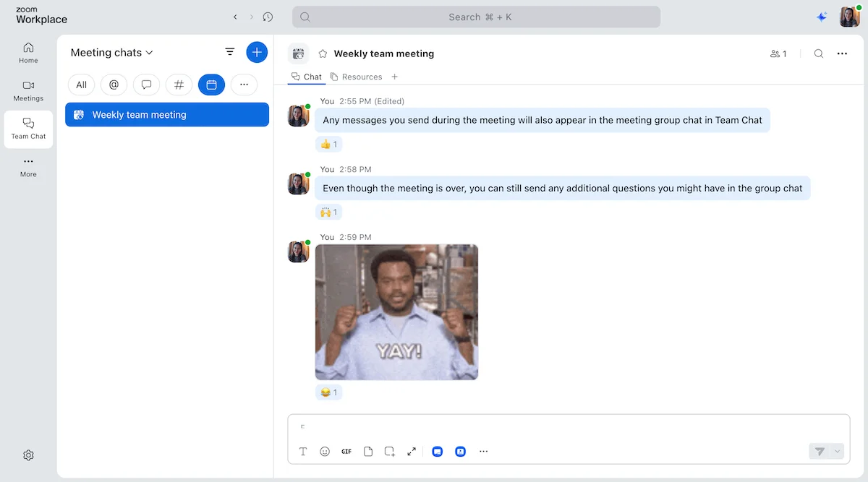Image resolution: width=868 pixels, height=482 pixels.
Task: Toggle the laughing reaction under the GIF
Action: pyautogui.click(x=329, y=392)
